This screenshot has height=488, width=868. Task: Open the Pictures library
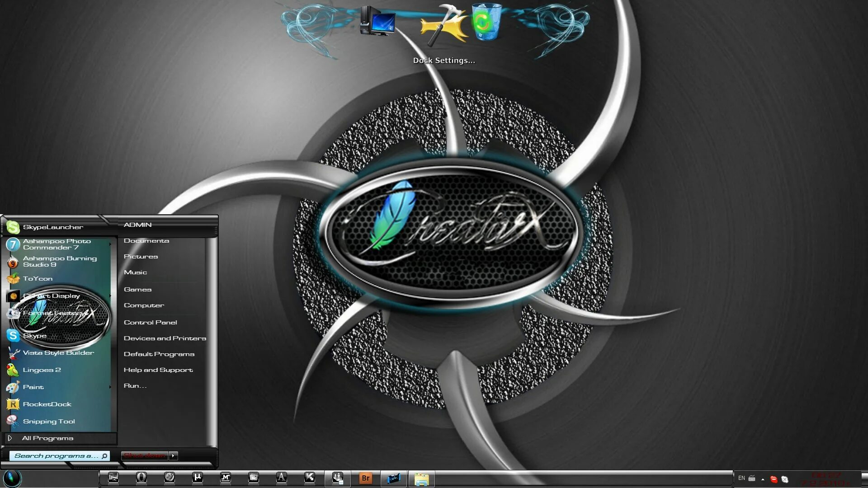pos(141,256)
